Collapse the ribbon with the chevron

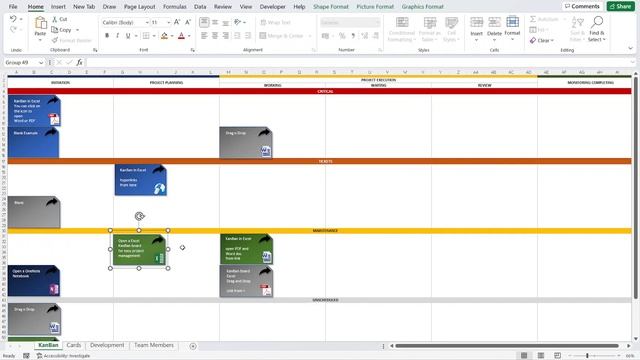[631, 48]
